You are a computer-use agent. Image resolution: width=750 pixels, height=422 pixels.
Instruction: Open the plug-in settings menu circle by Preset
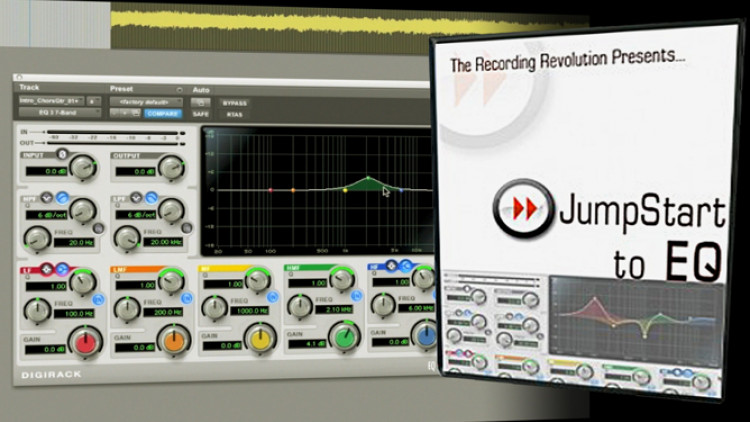(x=179, y=89)
